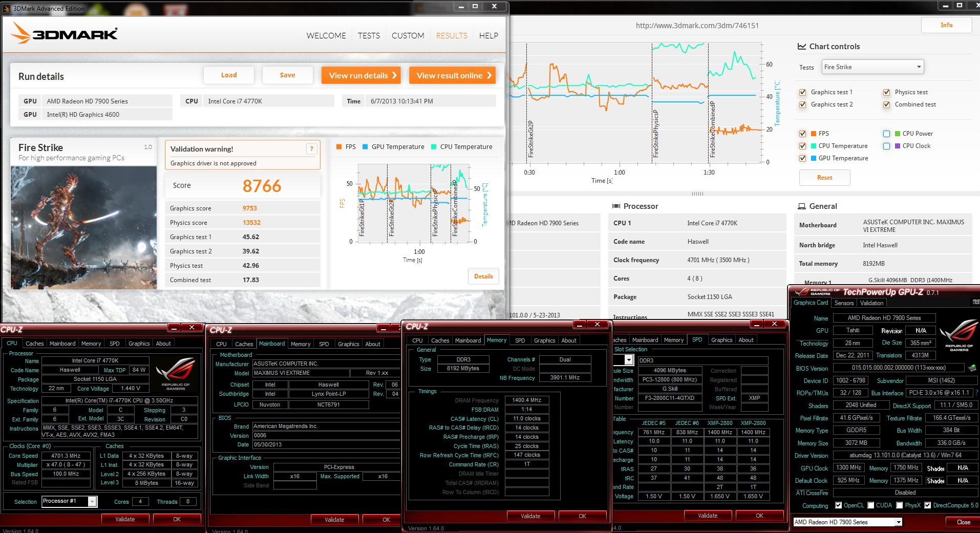Click the GPU Clock value 1300 MHz in GPU-Z
The width and height of the screenshot is (980, 533).
click(x=848, y=468)
